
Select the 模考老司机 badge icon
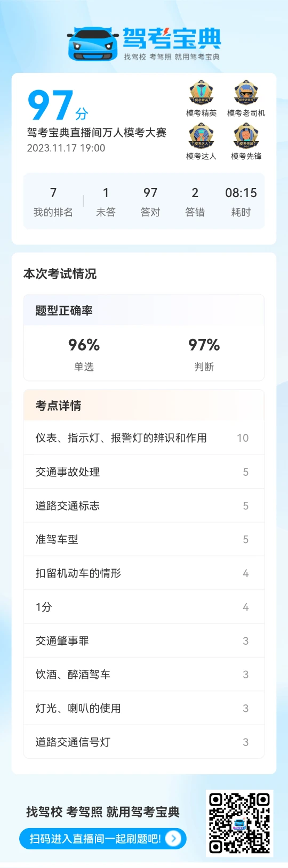pyautogui.click(x=246, y=93)
